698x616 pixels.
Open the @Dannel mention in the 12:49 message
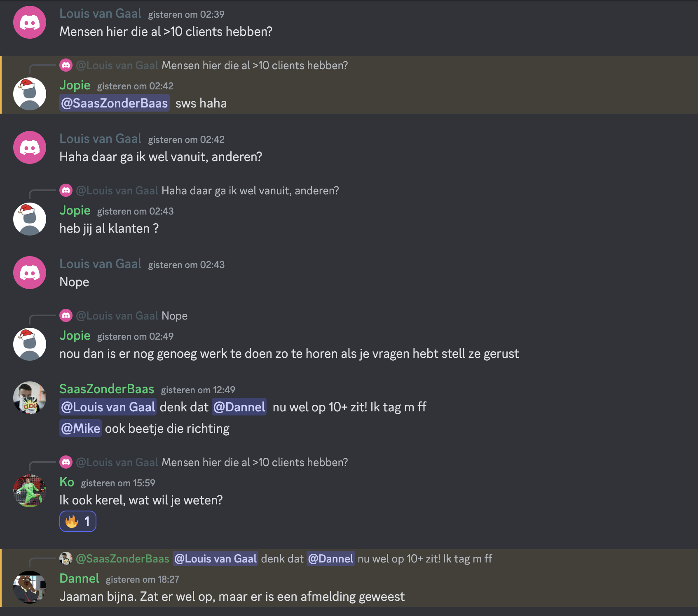(239, 407)
